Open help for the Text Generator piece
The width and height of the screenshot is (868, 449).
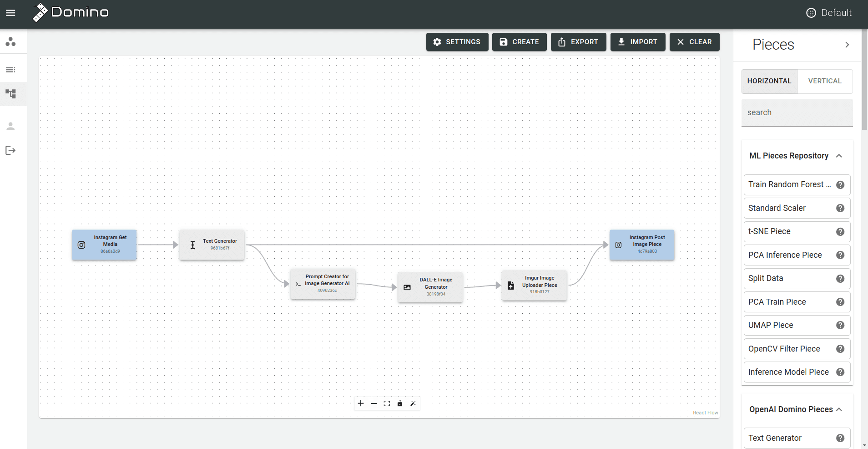(x=840, y=438)
